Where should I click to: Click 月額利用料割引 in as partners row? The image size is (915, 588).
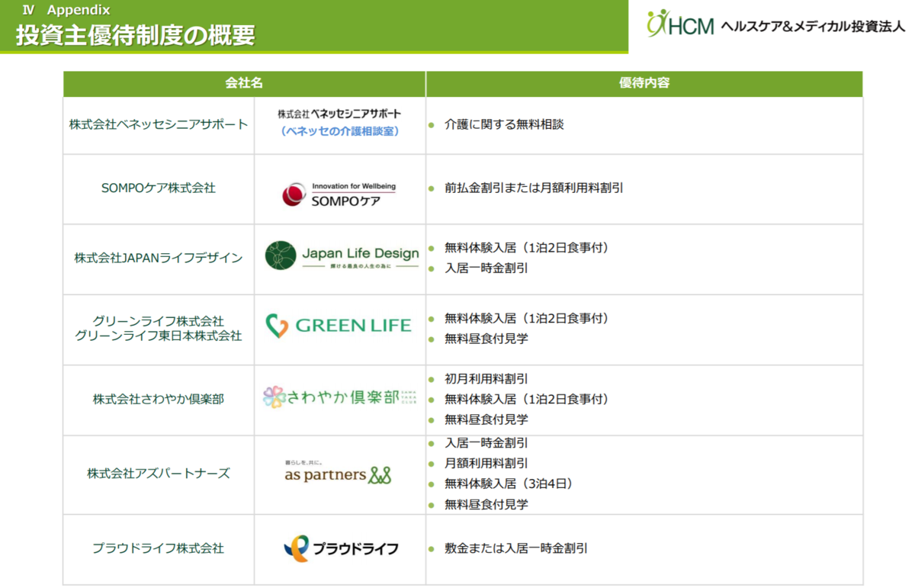[x=486, y=463]
